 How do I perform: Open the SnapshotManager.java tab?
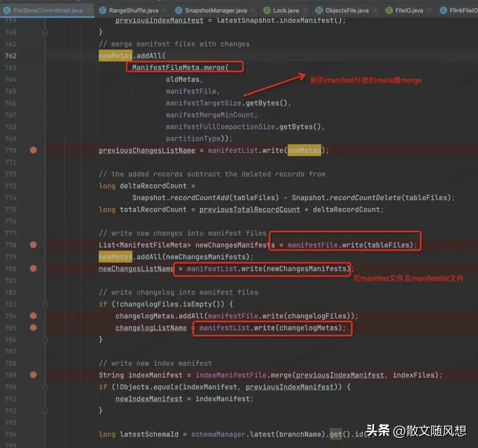[x=216, y=10]
